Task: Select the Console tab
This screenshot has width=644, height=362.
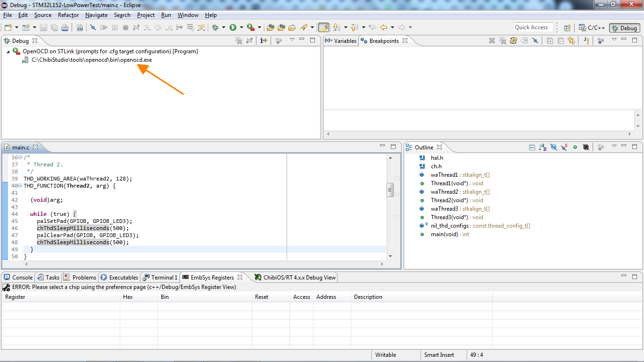Action: [18, 278]
